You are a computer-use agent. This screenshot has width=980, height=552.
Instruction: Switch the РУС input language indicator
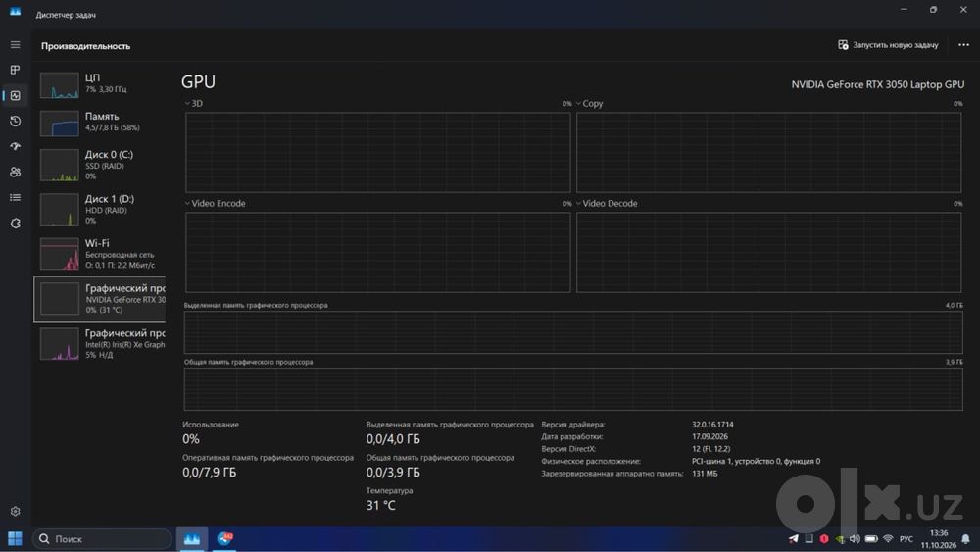906,539
